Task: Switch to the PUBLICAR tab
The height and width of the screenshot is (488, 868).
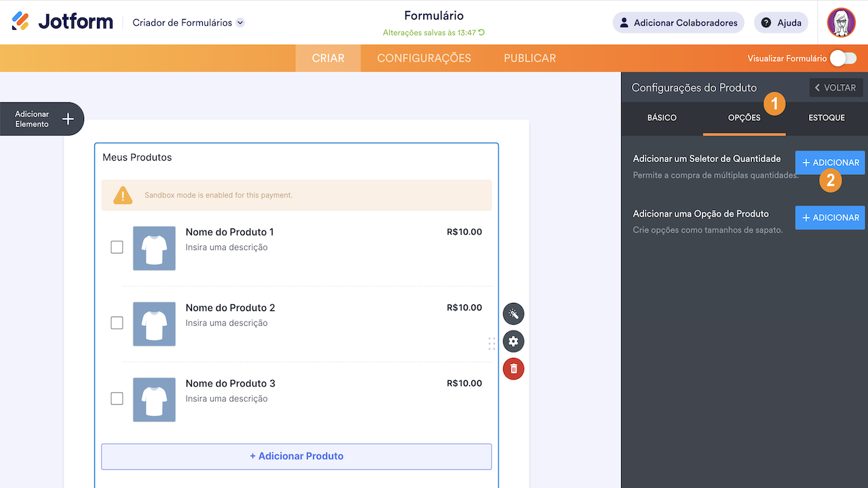Action: (530, 58)
